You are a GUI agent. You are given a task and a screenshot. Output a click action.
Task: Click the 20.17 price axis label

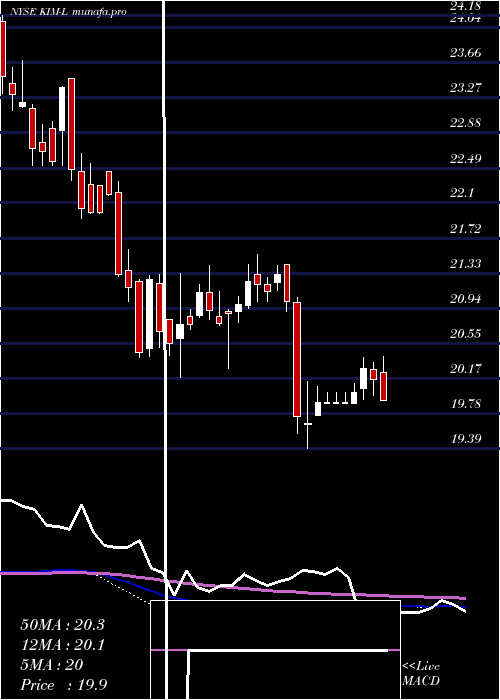466,369
